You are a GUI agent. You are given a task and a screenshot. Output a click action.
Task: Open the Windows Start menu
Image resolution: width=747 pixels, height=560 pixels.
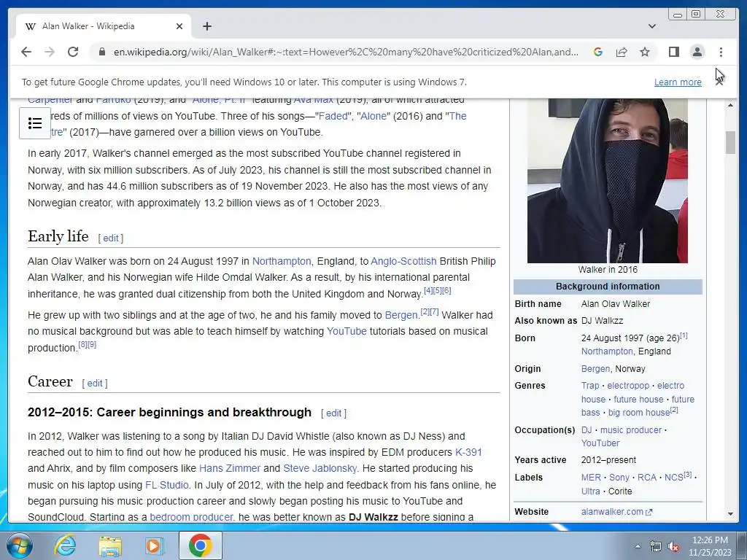[19, 545]
